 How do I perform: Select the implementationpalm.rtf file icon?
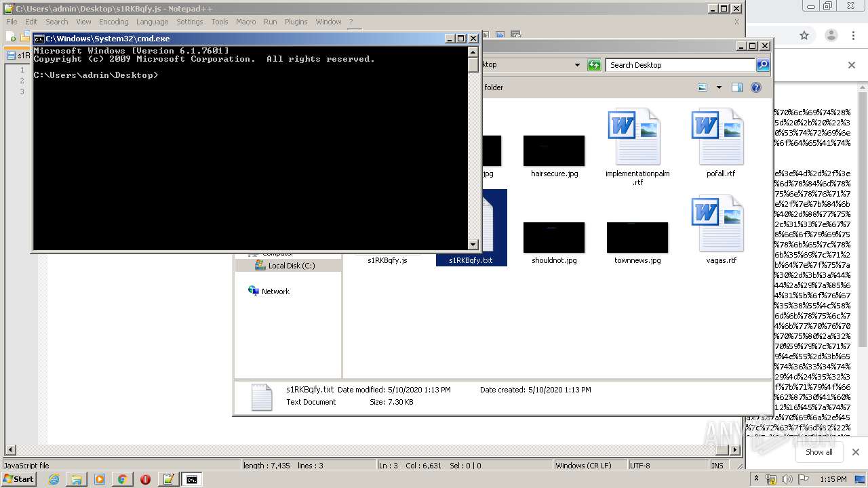point(634,136)
